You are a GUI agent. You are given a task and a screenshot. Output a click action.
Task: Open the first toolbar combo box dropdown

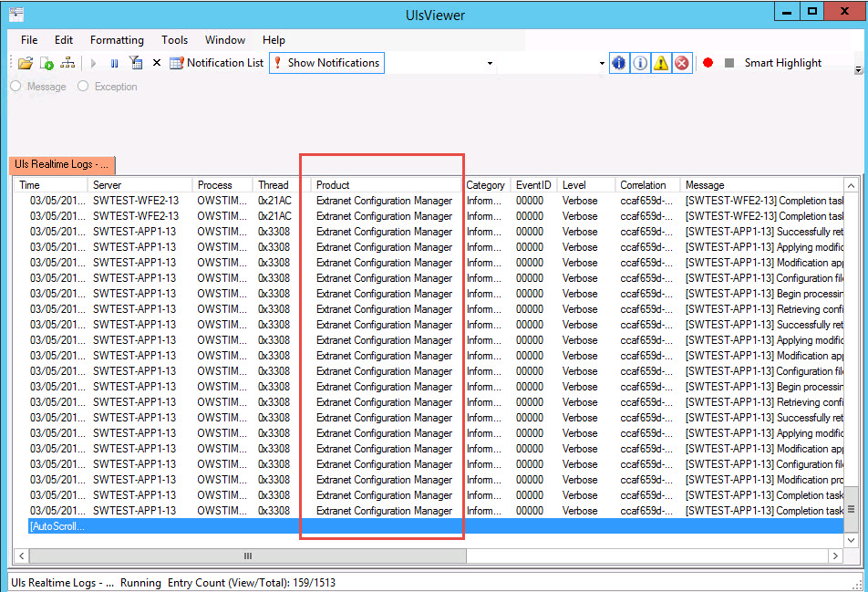[490, 63]
